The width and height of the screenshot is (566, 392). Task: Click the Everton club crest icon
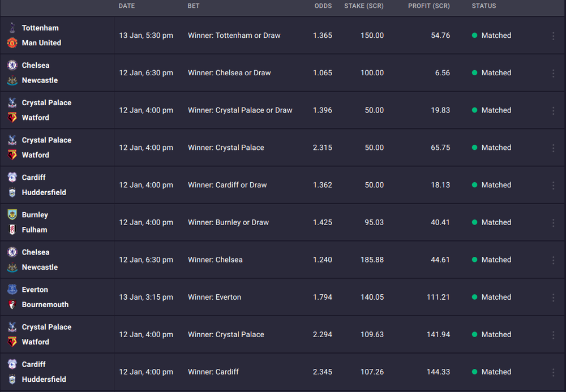[x=12, y=290]
